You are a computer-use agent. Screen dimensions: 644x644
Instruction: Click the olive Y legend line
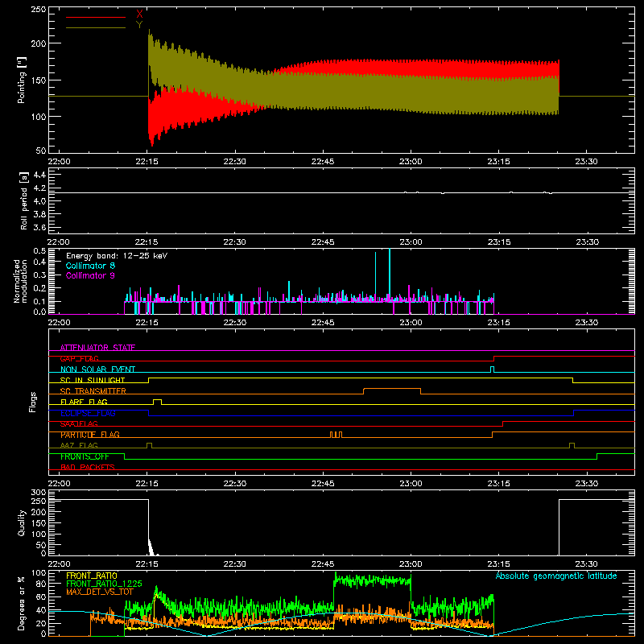point(96,27)
